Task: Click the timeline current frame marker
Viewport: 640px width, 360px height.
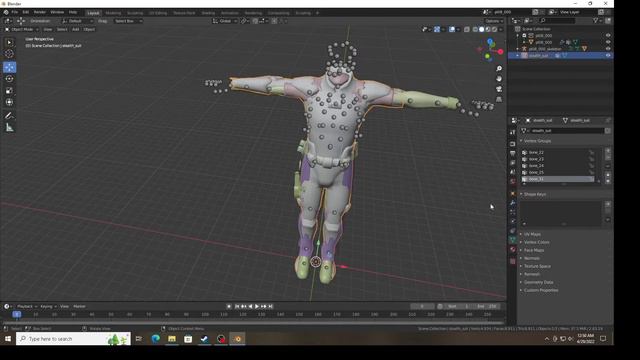Action: (x=16, y=314)
